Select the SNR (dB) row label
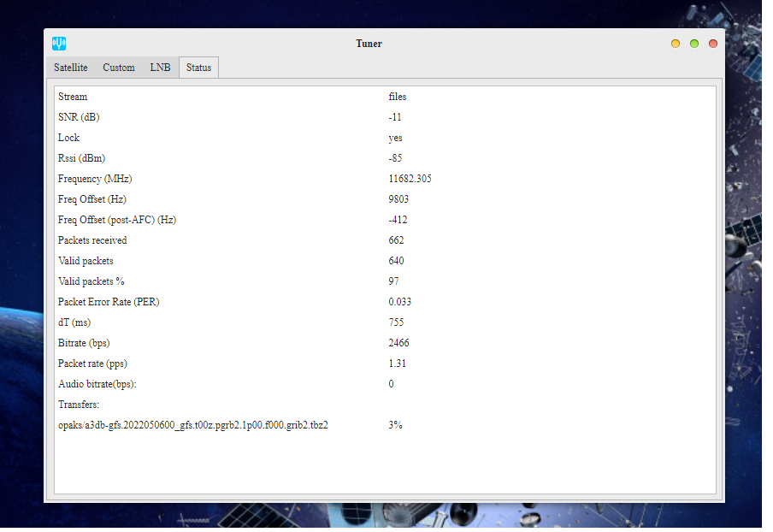The width and height of the screenshot is (773, 532). click(x=84, y=117)
